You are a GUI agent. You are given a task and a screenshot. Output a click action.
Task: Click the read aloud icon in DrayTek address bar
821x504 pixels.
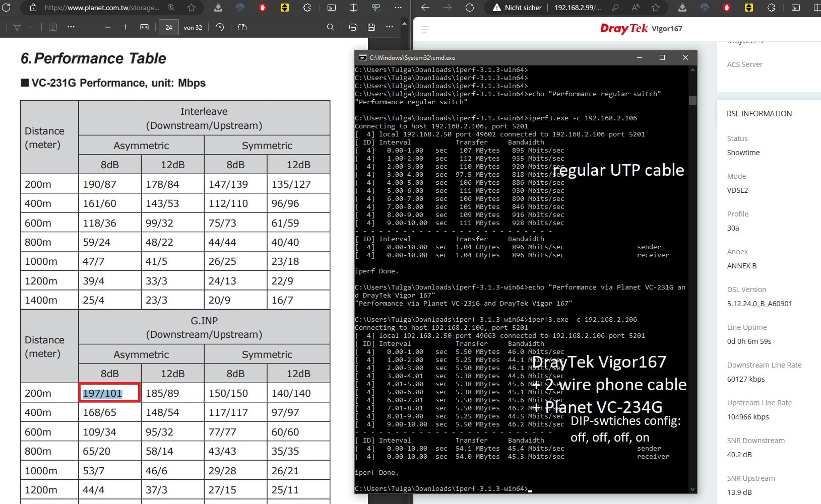pyautogui.click(x=636, y=8)
